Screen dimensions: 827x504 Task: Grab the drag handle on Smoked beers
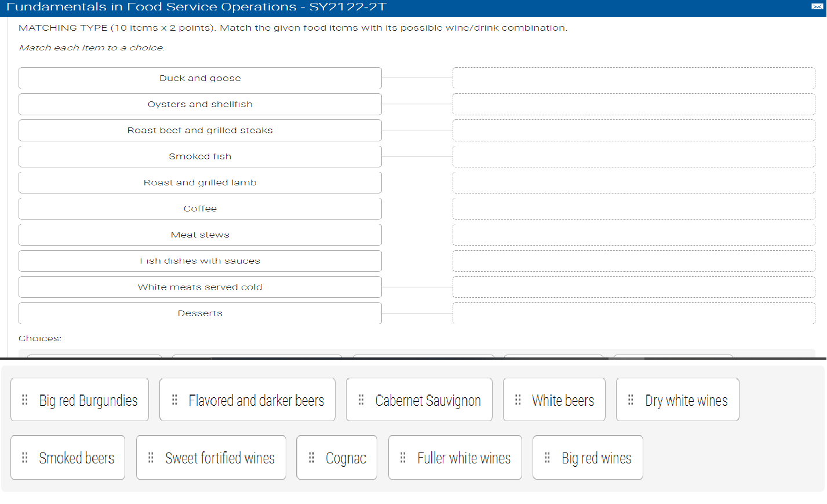point(25,458)
